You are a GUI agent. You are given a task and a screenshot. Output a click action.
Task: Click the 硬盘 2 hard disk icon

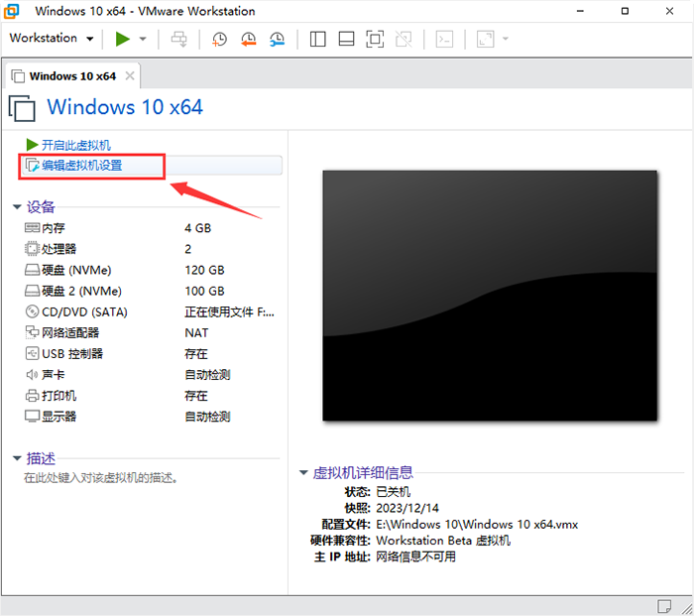point(32,291)
